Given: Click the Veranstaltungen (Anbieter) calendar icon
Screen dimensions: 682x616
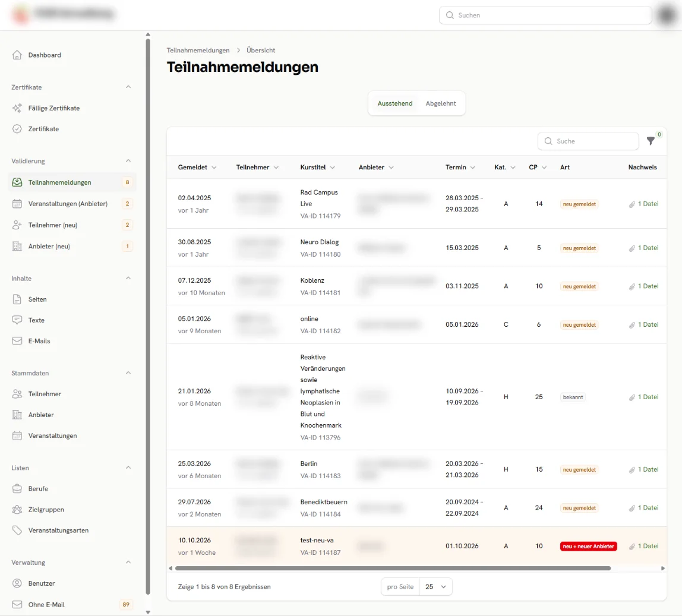Looking at the screenshot, I should pyautogui.click(x=17, y=204).
